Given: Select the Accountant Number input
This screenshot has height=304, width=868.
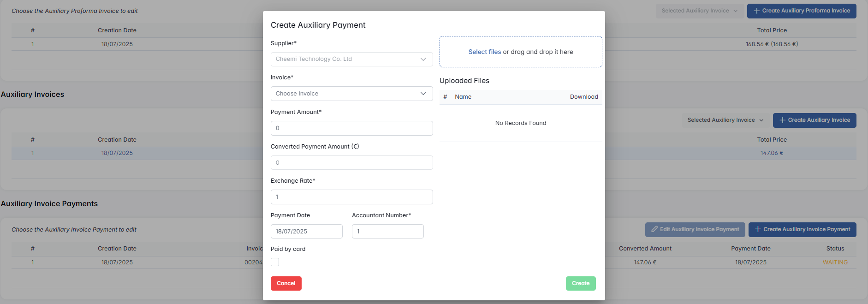Looking at the screenshot, I should (x=387, y=232).
